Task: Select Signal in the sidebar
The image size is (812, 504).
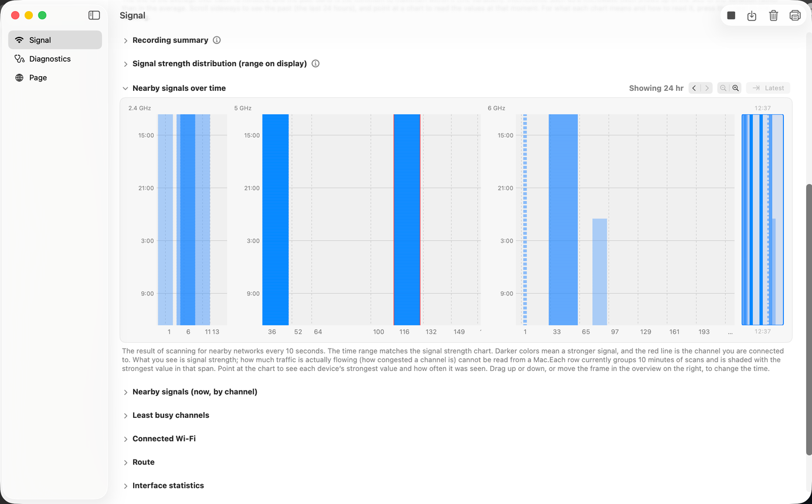Action: click(55, 40)
